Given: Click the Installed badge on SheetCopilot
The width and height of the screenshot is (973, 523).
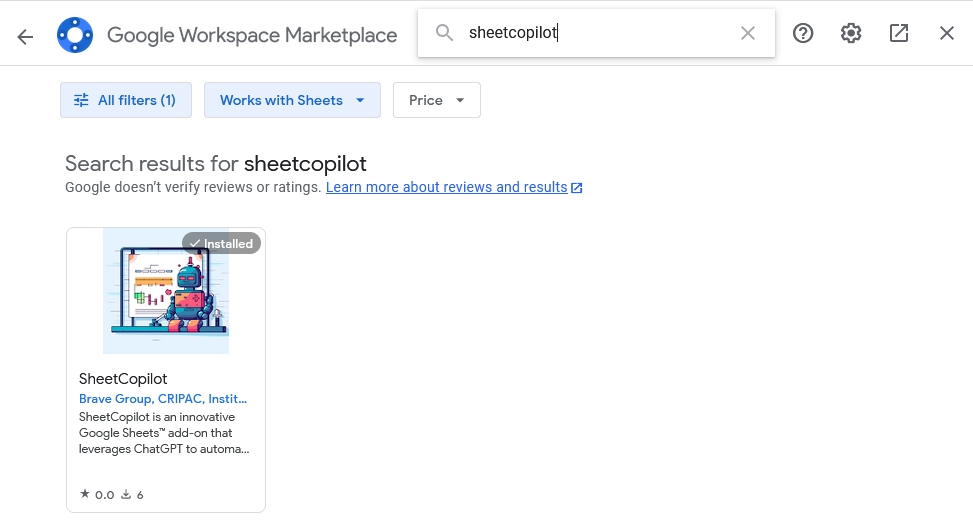Looking at the screenshot, I should tap(221, 243).
